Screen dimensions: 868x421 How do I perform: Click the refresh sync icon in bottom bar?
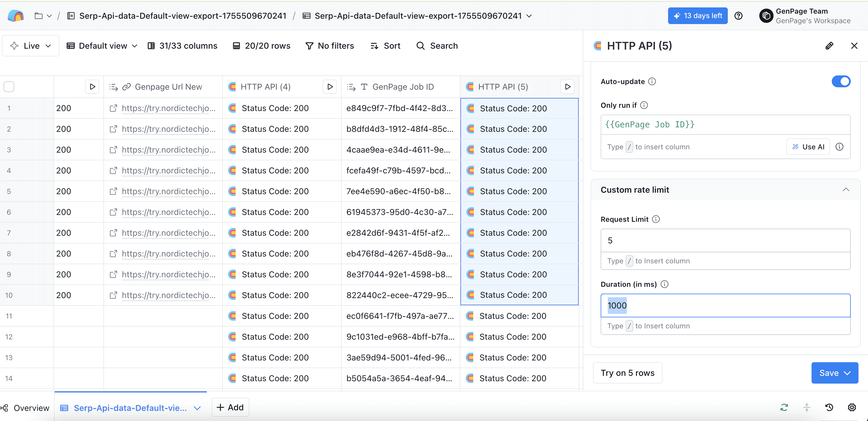point(784,408)
